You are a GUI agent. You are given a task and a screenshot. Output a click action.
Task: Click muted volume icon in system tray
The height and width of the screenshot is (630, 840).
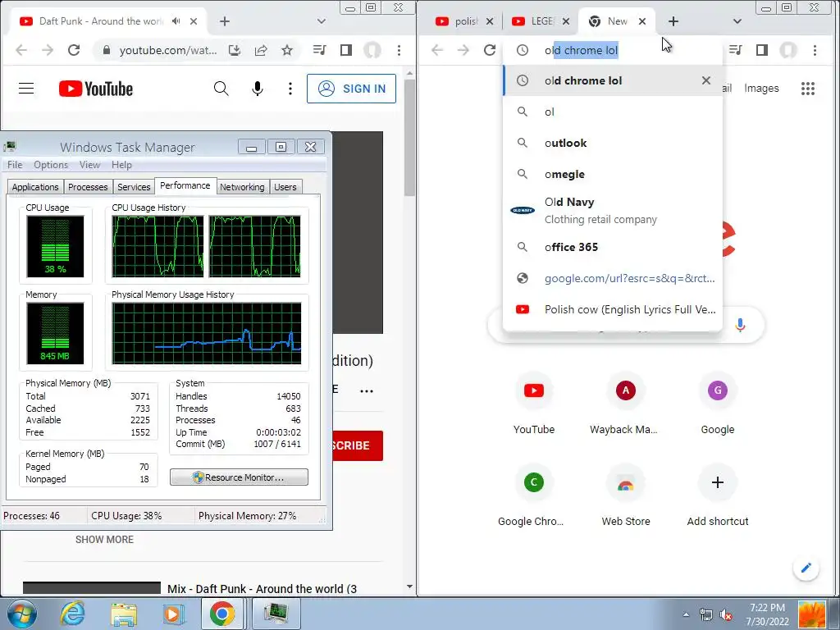point(726,614)
